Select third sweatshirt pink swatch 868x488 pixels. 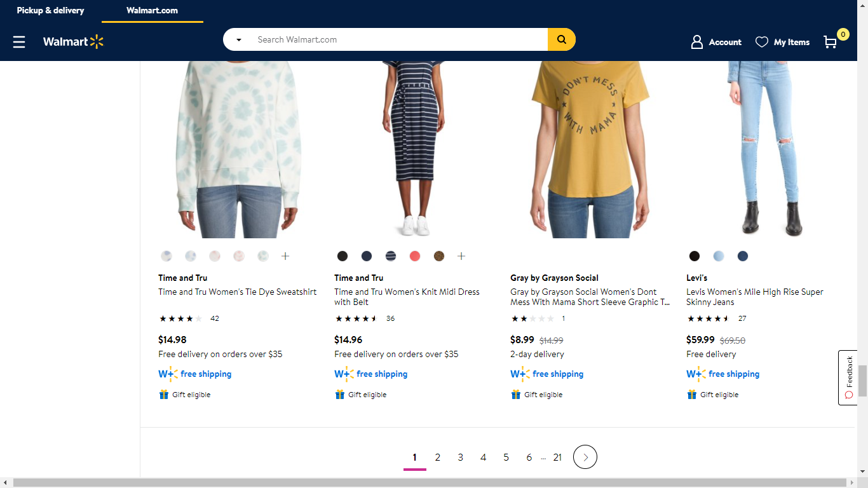(x=215, y=256)
